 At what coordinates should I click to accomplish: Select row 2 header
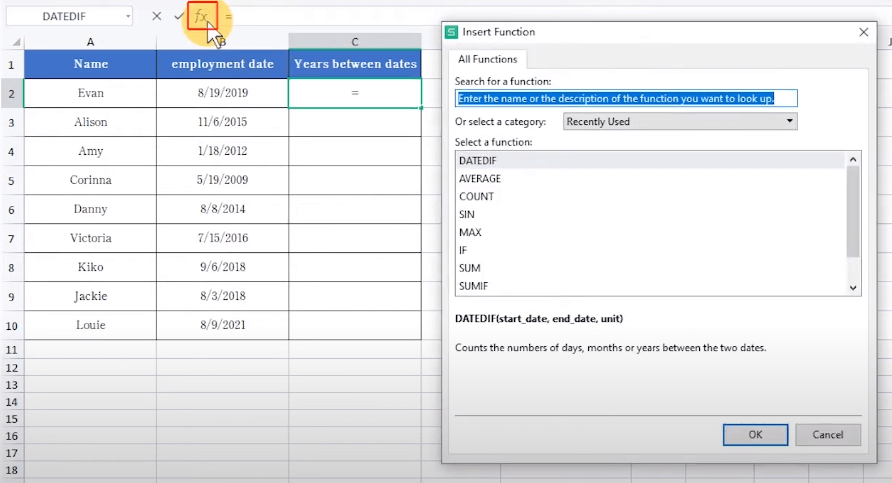click(x=11, y=93)
